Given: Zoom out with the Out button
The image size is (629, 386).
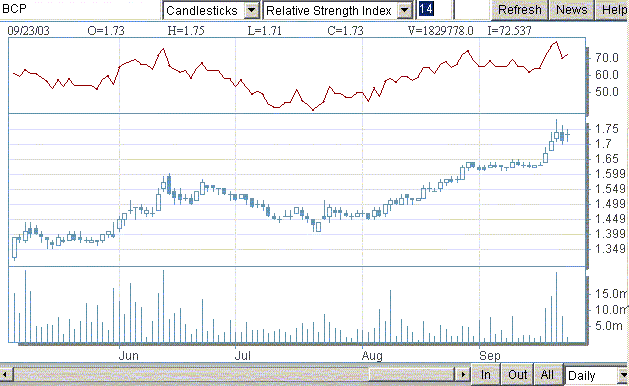Looking at the screenshot, I should click(x=517, y=375).
